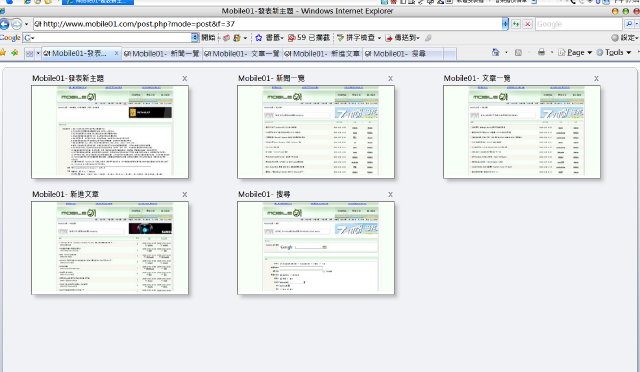
Task: Click the 59 已攔截 popup blocker button
Action: (309, 38)
